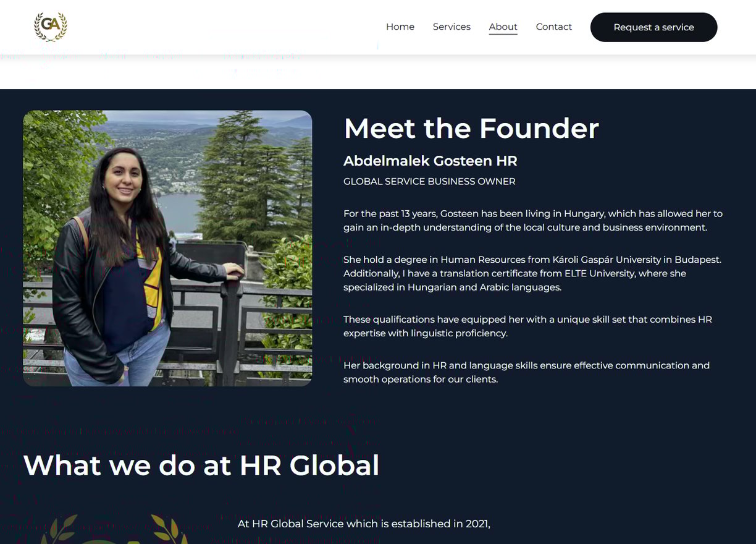Click the founder's photo

pyautogui.click(x=167, y=249)
